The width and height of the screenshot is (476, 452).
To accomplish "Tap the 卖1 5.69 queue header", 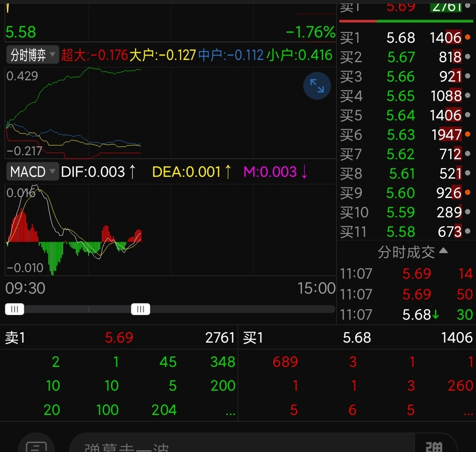I will [119, 337].
